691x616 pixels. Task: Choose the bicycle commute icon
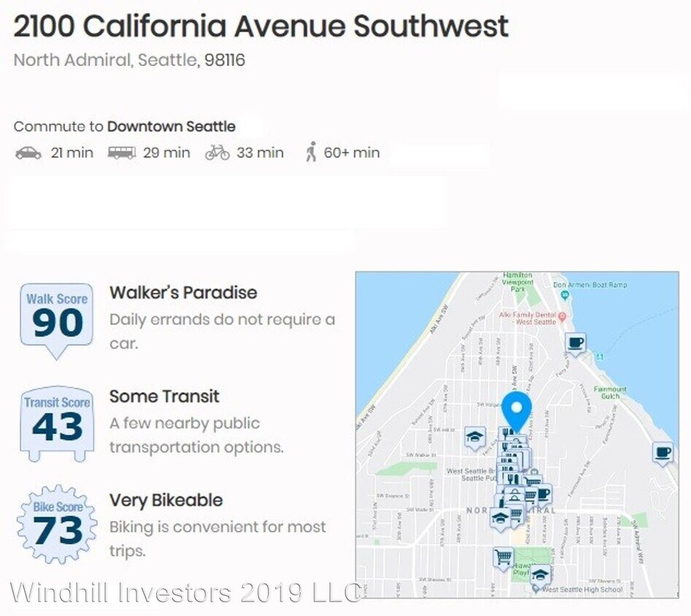tap(217, 153)
